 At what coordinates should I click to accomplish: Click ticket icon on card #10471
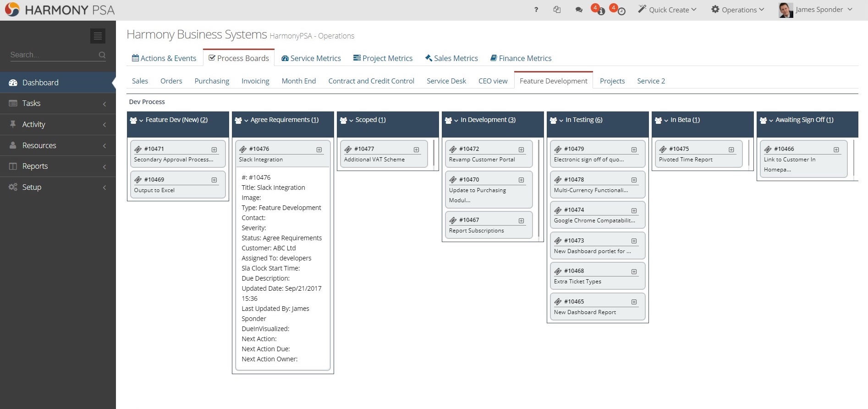coord(138,149)
